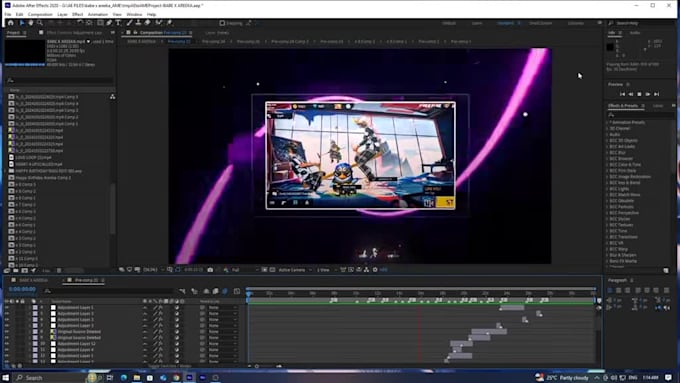The height and width of the screenshot is (383, 680).
Task: Select the Hand tool
Action: (x=31, y=23)
